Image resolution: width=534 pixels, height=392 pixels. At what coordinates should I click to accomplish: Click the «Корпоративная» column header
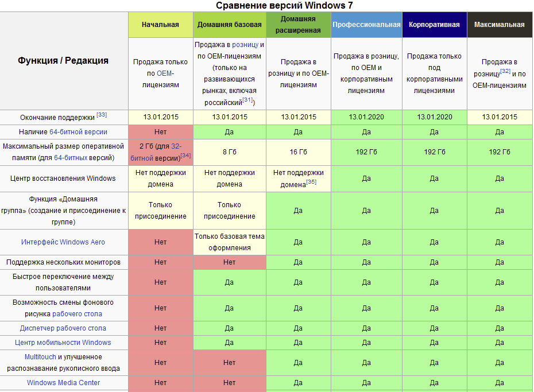(x=434, y=25)
